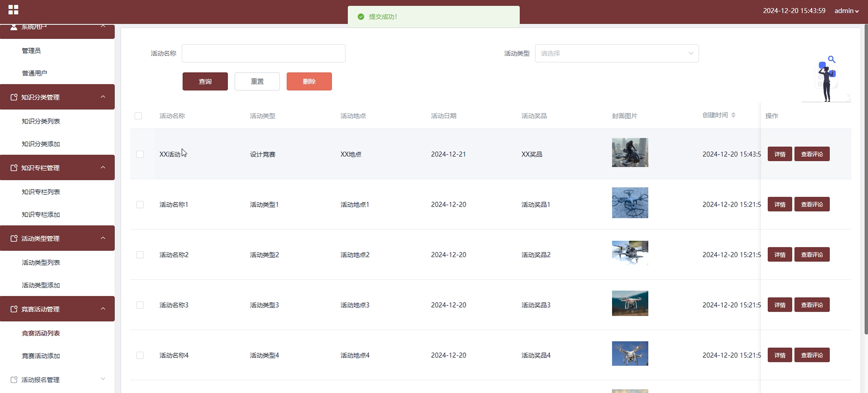Click the 查询 button
The width and height of the screenshot is (868, 393).
[205, 81]
